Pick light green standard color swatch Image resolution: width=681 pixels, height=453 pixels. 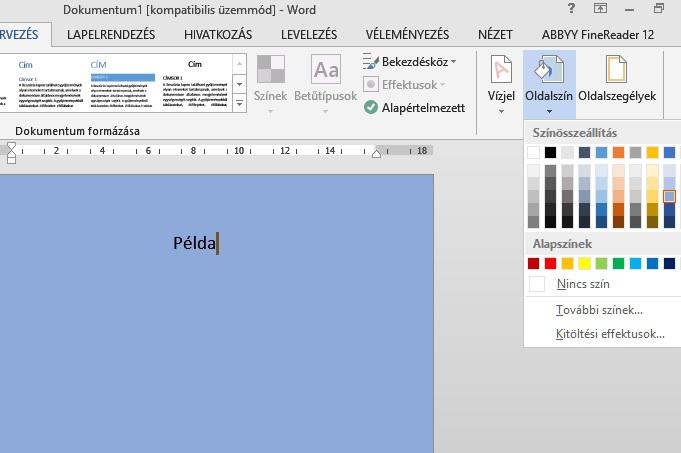point(601,263)
